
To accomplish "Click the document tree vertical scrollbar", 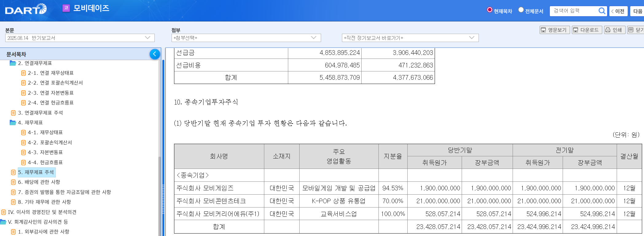I will pyautogui.click(x=160, y=196).
